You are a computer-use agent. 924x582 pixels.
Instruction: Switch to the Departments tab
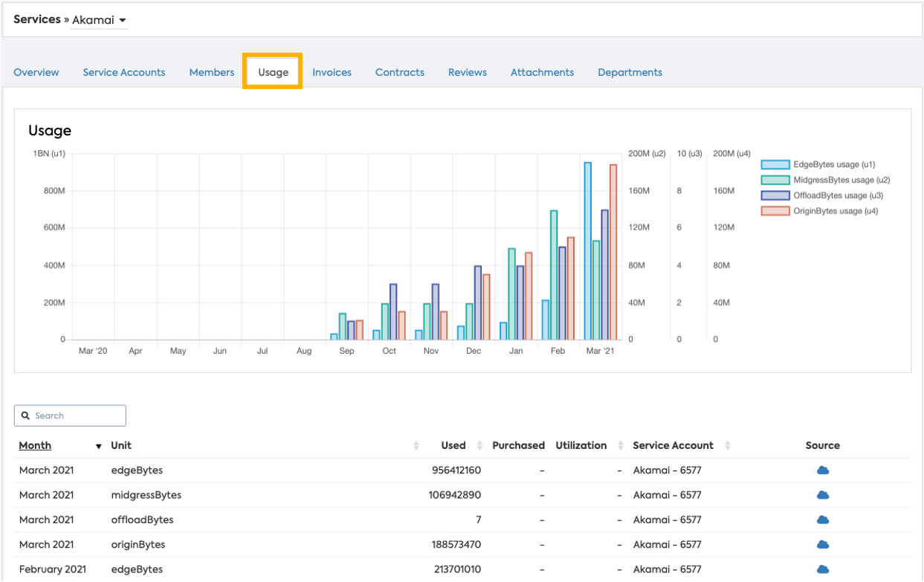630,72
